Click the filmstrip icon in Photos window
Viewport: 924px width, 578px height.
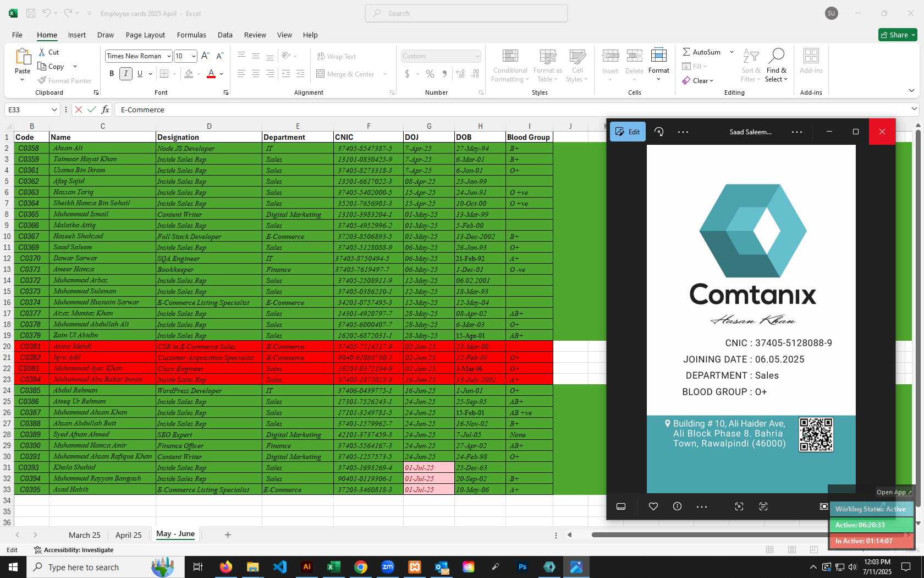[x=621, y=506]
